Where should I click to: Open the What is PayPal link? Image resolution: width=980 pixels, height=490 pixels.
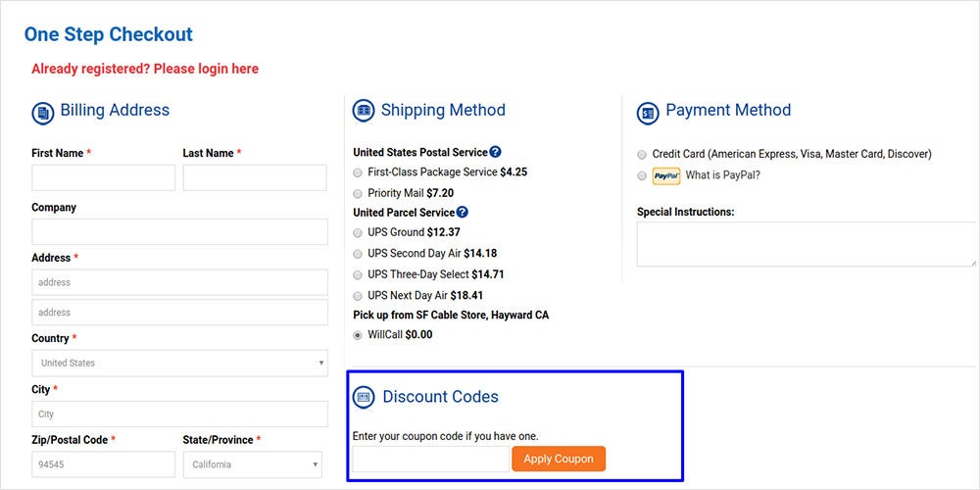point(723,175)
